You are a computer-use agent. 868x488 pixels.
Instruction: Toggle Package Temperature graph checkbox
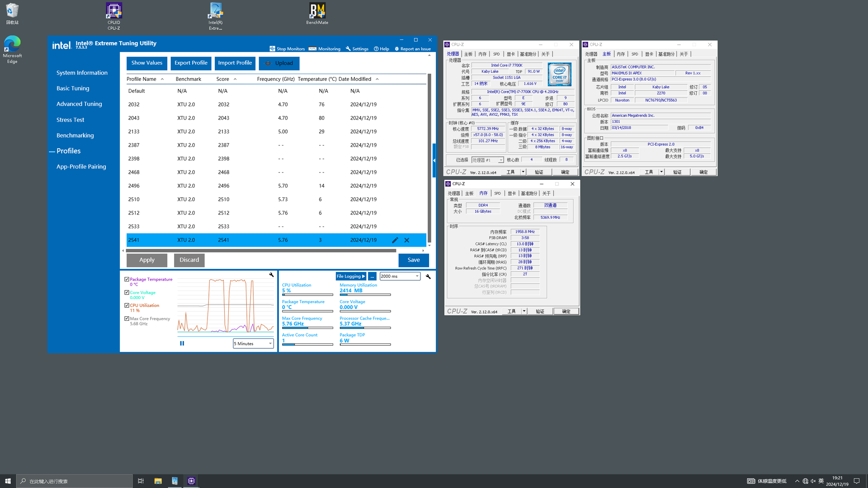tap(127, 279)
